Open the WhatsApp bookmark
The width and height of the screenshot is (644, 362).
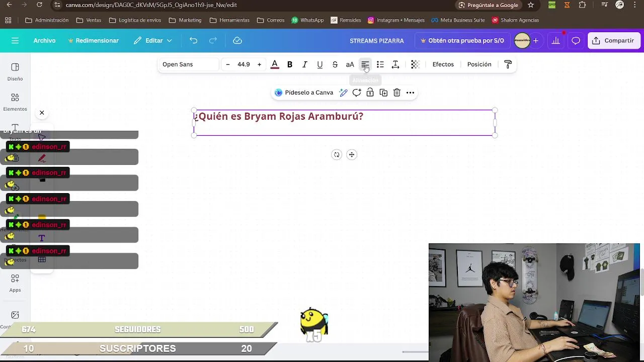point(307,20)
